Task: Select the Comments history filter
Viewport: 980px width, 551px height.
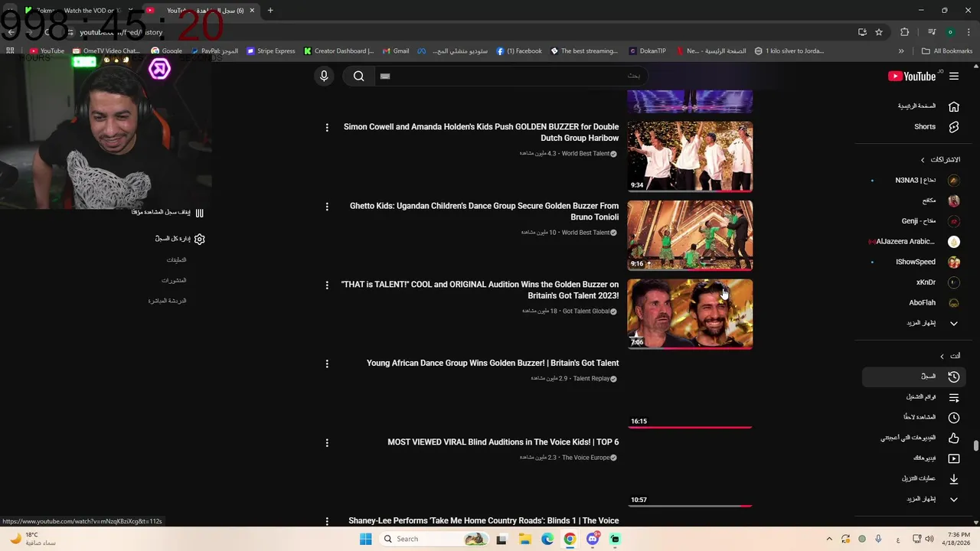Action: (x=176, y=260)
